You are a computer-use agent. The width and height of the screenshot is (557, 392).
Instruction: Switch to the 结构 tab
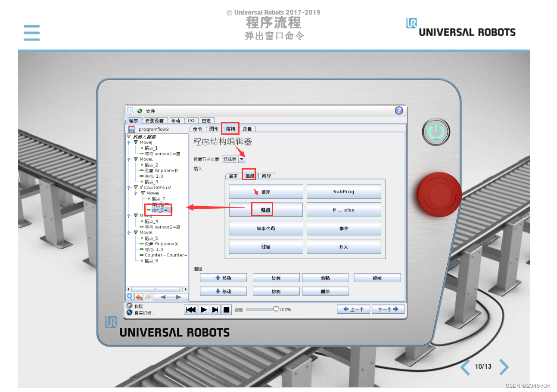click(230, 129)
